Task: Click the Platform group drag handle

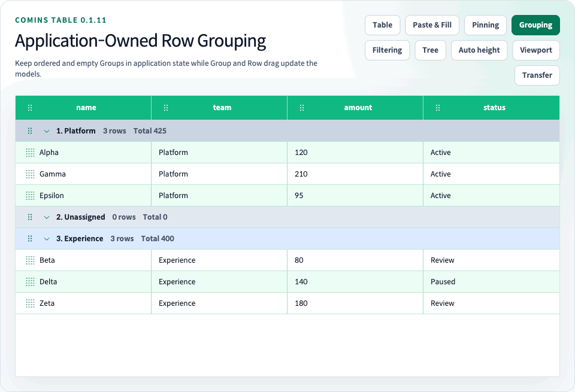Action: tap(30, 131)
